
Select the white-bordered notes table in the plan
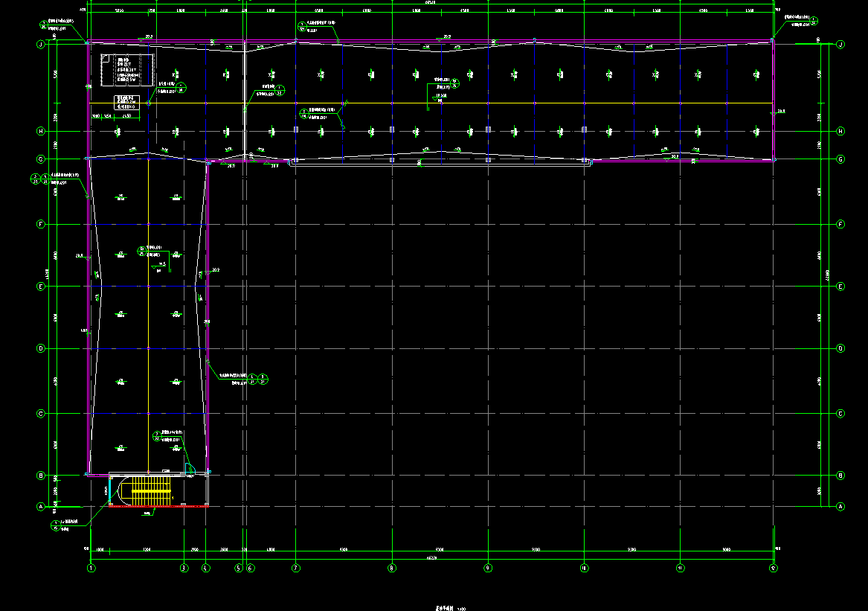tap(126, 101)
